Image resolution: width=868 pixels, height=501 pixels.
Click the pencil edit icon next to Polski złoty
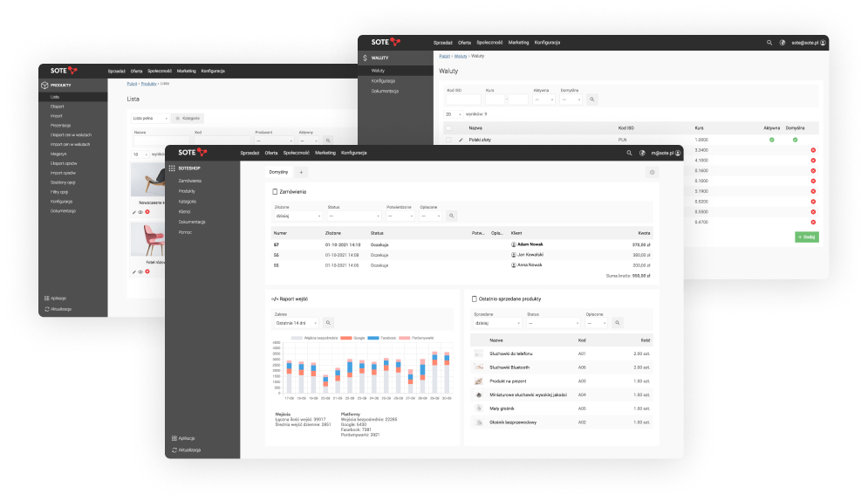click(461, 140)
